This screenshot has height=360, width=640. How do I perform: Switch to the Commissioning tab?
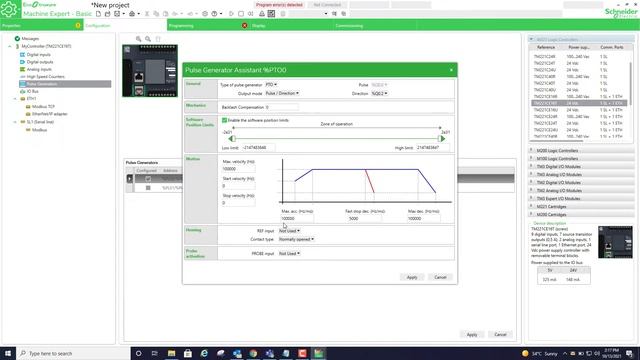pyautogui.click(x=376, y=25)
